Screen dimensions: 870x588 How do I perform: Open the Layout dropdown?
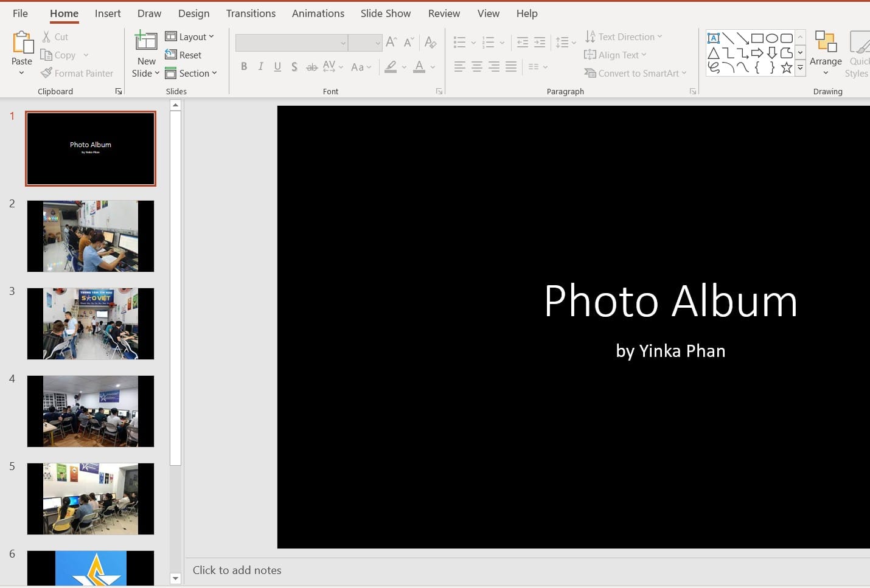point(190,36)
